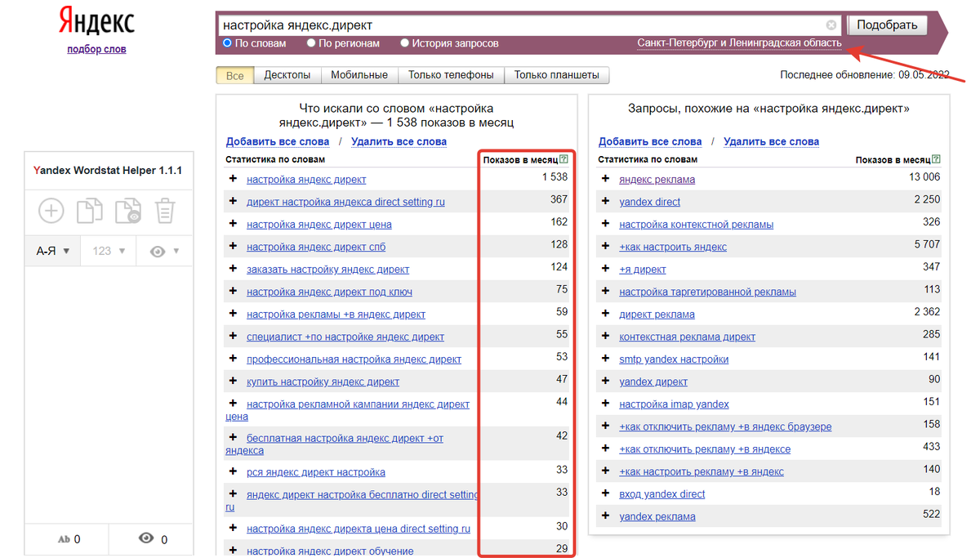This screenshot has width=980, height=558.
Task: Click 'Последнее обновление' date text
Action: (x=865, y=75)
